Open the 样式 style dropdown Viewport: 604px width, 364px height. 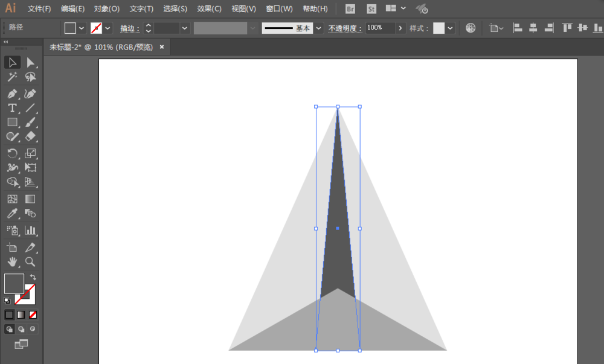pyautogui.click(x=450, y=28)
